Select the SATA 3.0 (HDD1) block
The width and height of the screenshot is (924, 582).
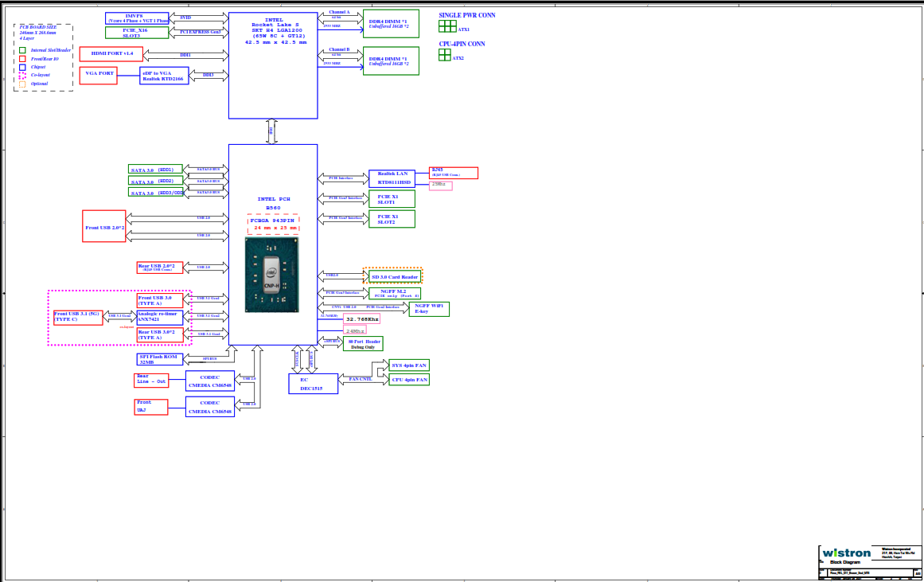[x=155, y=170]
